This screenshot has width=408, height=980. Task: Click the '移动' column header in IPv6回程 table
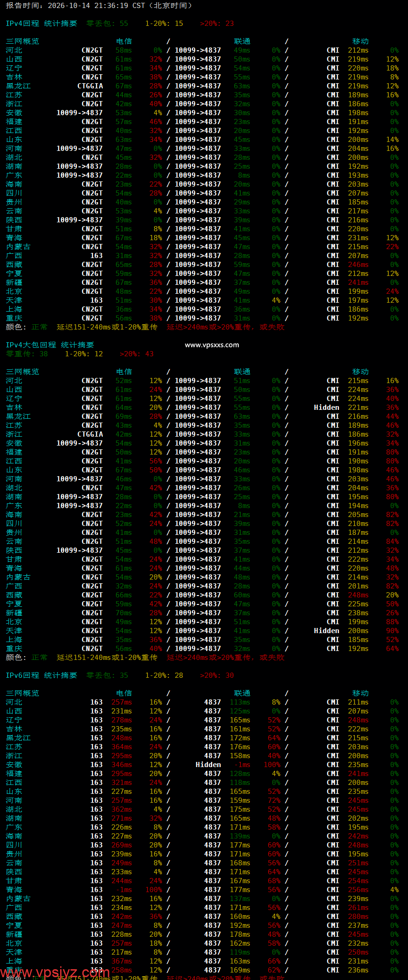click(361, 693)
